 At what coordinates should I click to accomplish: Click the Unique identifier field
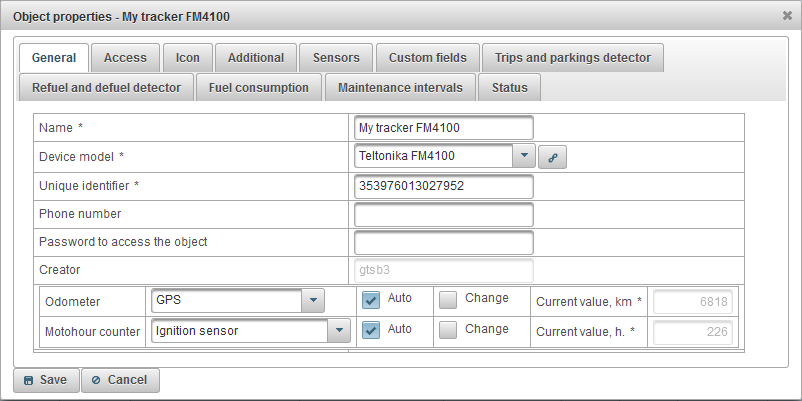443,186
